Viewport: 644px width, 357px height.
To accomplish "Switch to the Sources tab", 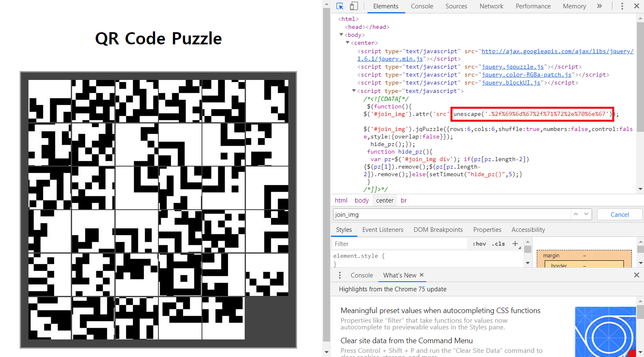I will click(x=456, y=6).
